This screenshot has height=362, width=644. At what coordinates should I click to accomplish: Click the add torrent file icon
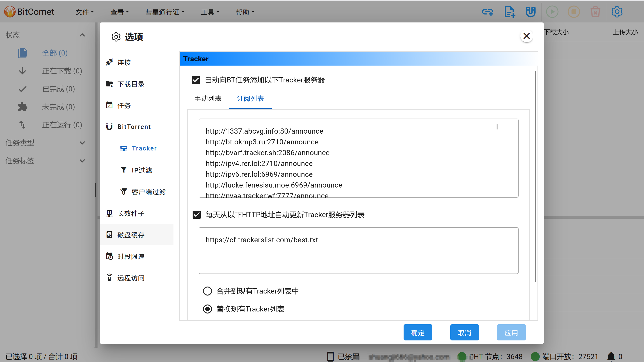(x=509, y=12)
